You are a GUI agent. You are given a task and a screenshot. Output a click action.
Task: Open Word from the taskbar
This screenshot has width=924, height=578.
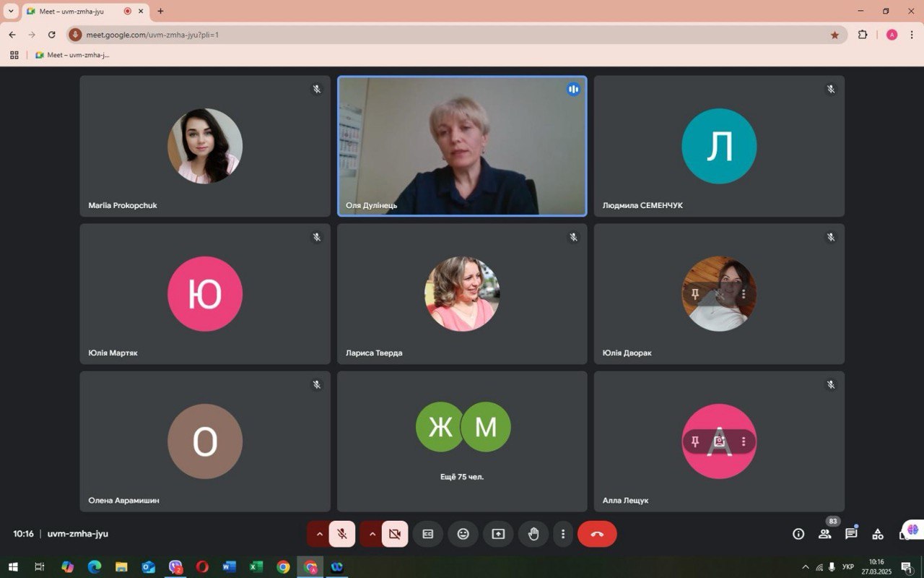[230, 567]
